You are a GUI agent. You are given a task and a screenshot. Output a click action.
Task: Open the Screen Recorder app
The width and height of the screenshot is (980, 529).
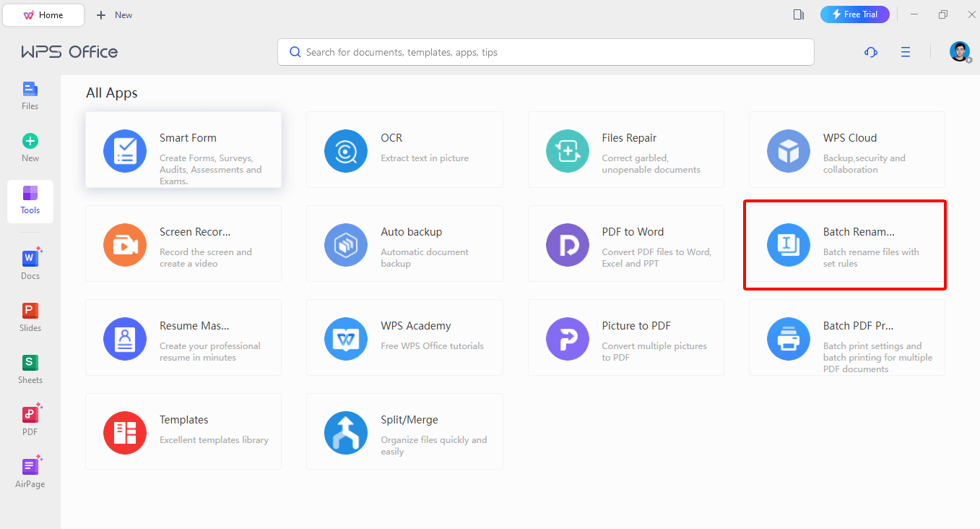tap(183, 244)
